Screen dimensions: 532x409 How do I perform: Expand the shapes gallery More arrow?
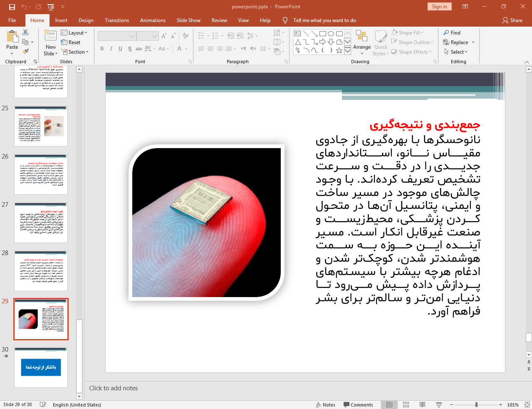pyautogui.click(x=347, y=50)
